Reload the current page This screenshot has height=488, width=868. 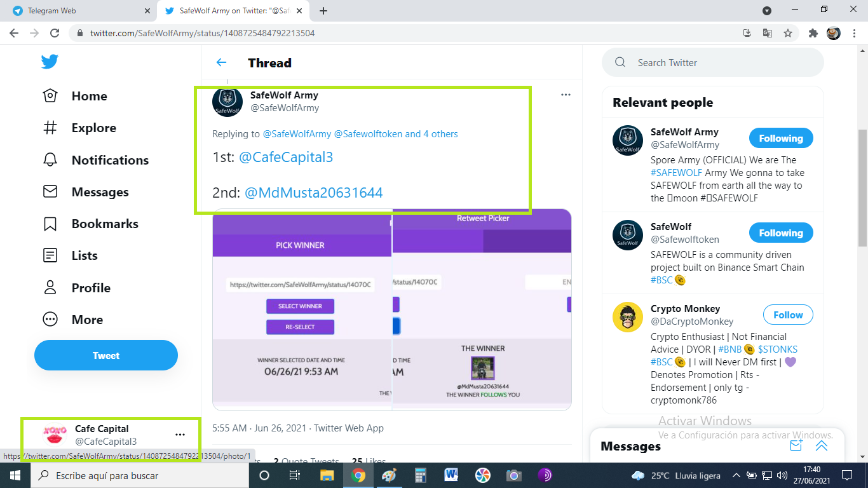(55, 33)
